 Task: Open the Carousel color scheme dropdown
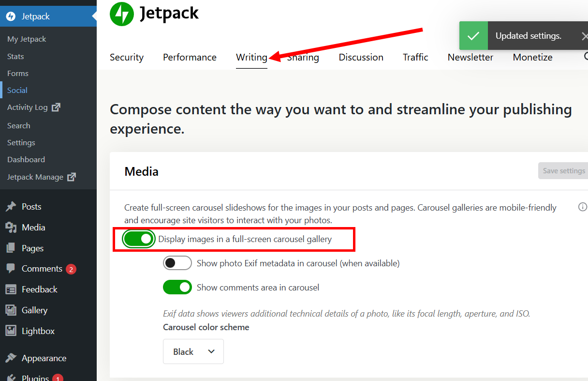pyautogui.click(x=193, y=351)
